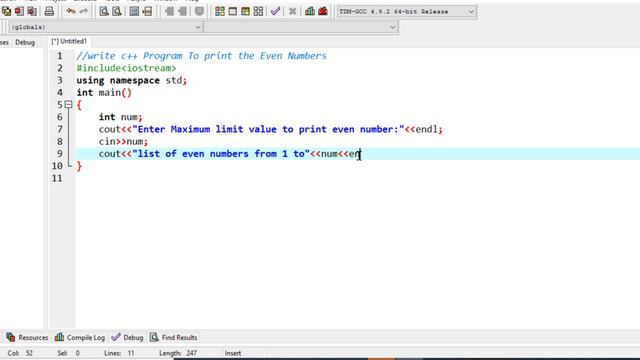Viewport: 640px width, 360px height.
Task: Open the (globals) scope dropdown
Action: (105, 27)
